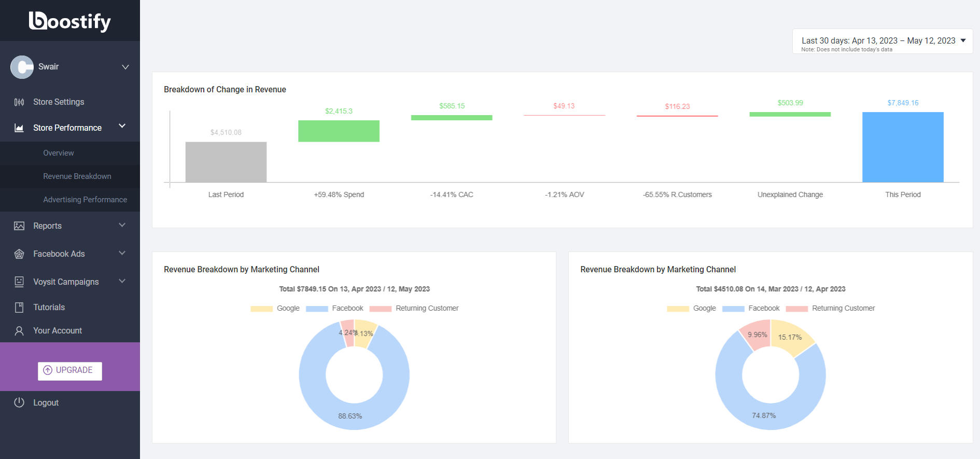
Task: Open the date range dropdown
Action: (882, 41)
